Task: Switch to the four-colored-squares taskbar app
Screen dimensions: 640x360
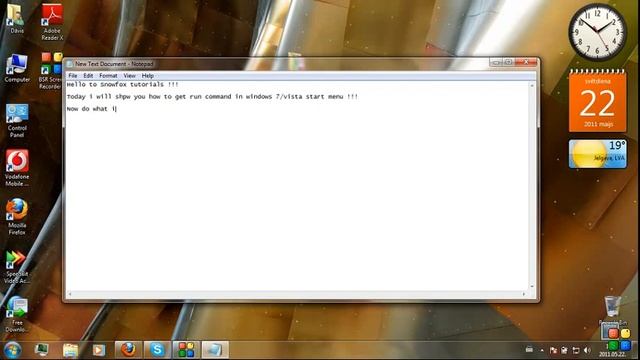Action: (186, 350)
